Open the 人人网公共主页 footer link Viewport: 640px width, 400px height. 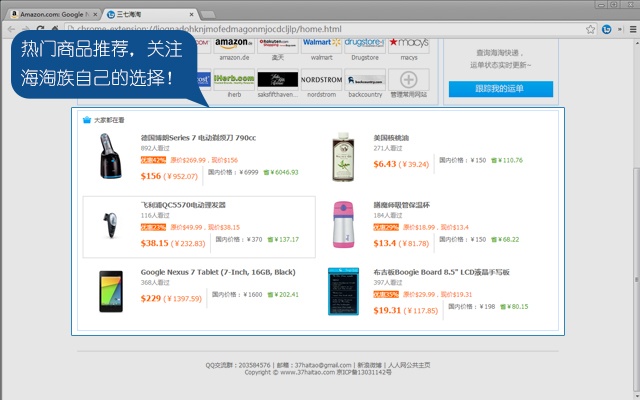point(409,365)
